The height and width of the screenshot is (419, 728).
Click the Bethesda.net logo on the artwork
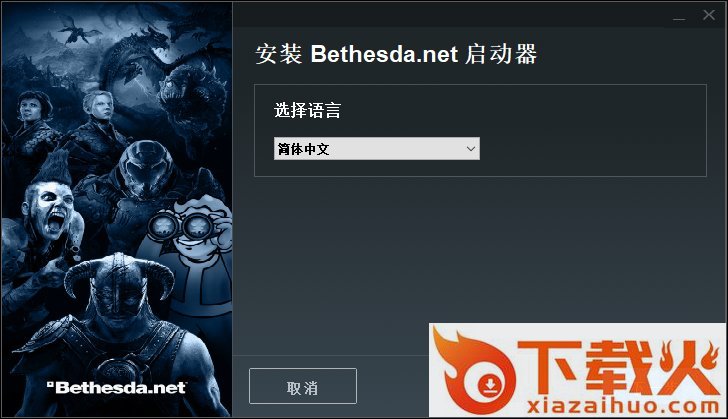tap(116, 387)
